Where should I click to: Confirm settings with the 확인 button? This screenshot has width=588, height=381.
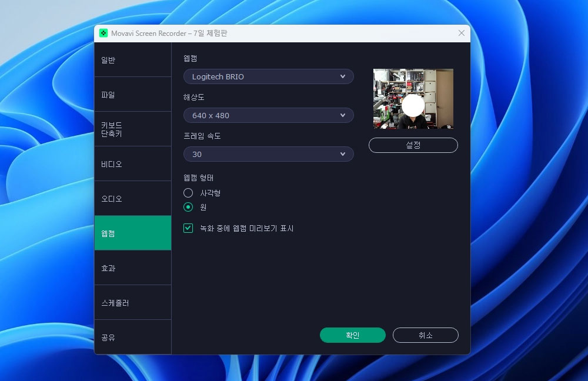click(352, 335)
